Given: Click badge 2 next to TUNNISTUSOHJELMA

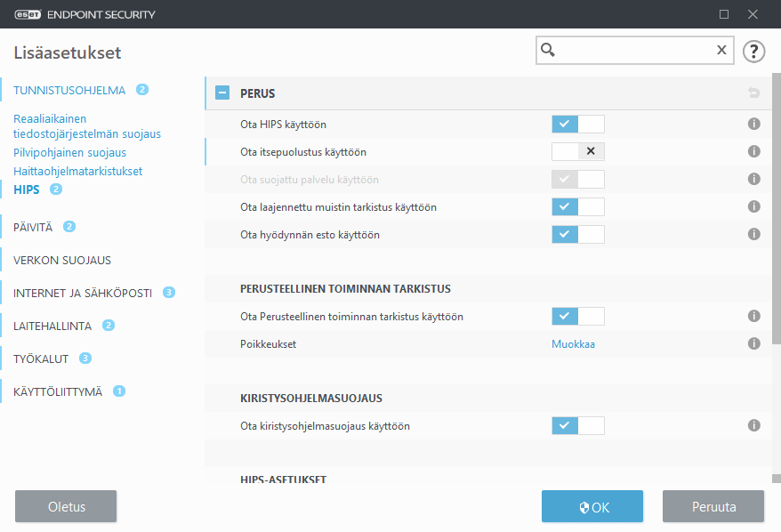Looking at the screenshot, I should (142, 90).
